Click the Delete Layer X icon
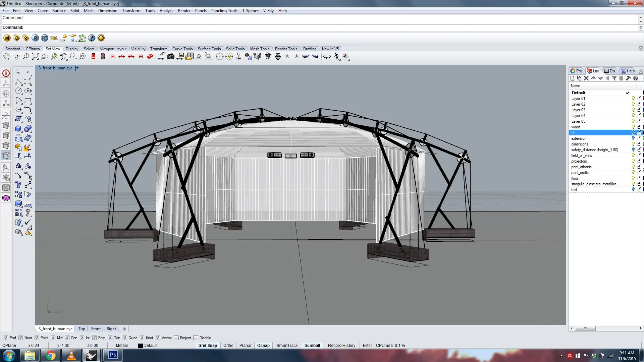 click(x=586, y=78)
